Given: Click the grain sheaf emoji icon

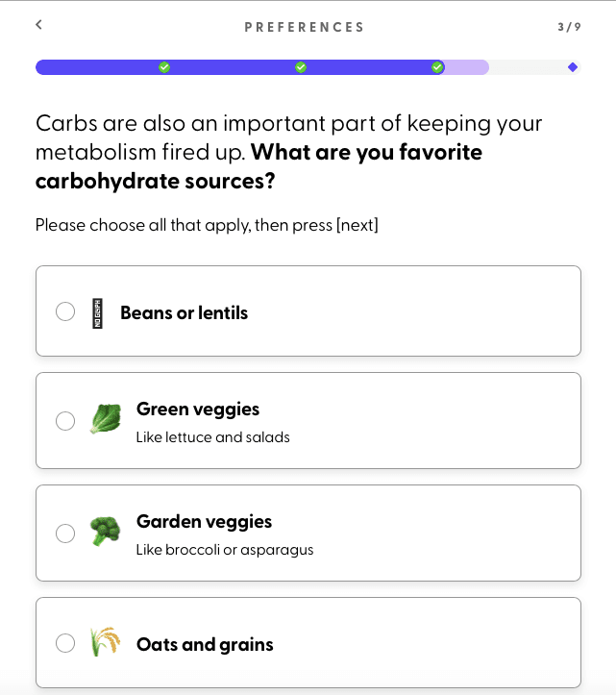Looking at the screenshot, I should 105,641.
